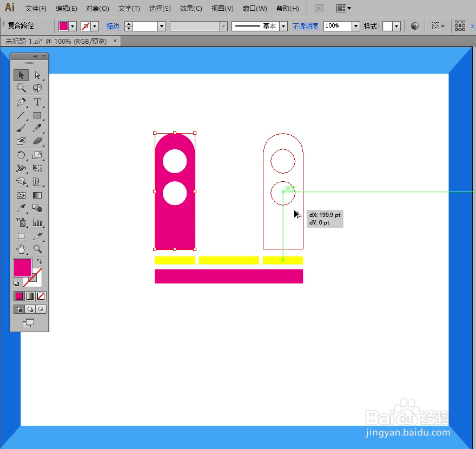Select the Selection (black arrow) tool
The height and width of the screenshot is (449, 476).
[21, 75]
